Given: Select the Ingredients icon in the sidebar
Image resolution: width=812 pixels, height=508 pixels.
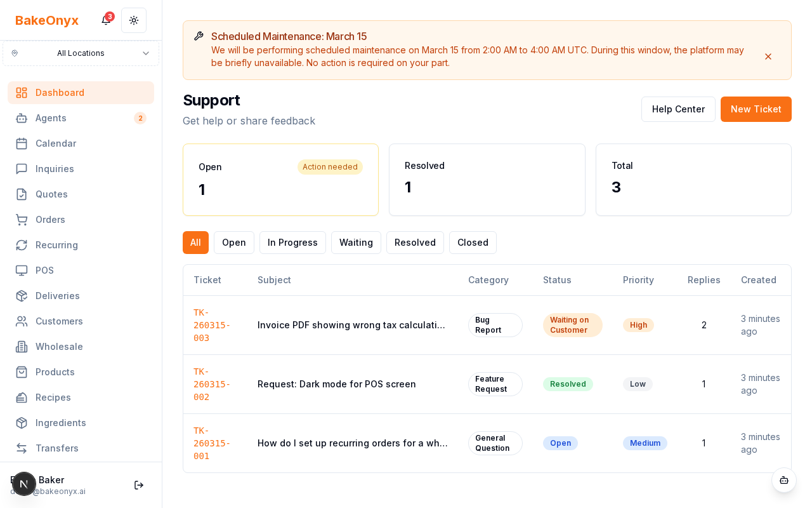Looking at the screenshot, I should (x=21, y=423).
